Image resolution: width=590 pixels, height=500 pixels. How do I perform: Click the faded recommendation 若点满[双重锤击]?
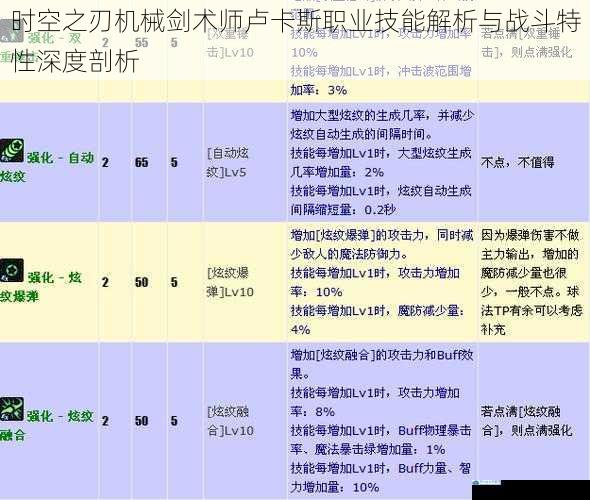click(x=527, y=43)
